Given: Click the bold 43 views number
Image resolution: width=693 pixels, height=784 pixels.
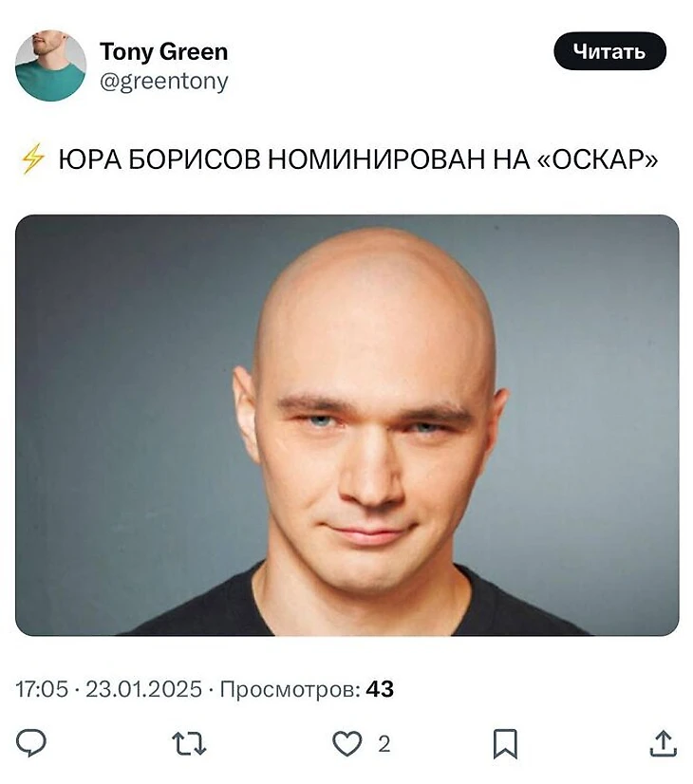Looking at the screenshot, I should (x=380, y=689).
